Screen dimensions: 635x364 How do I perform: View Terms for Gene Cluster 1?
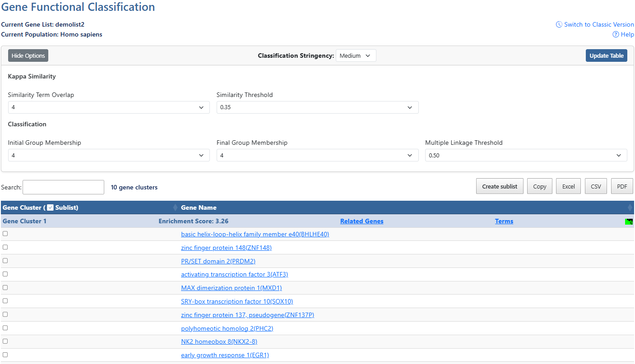pyautogui.click(x=504, y=221)
